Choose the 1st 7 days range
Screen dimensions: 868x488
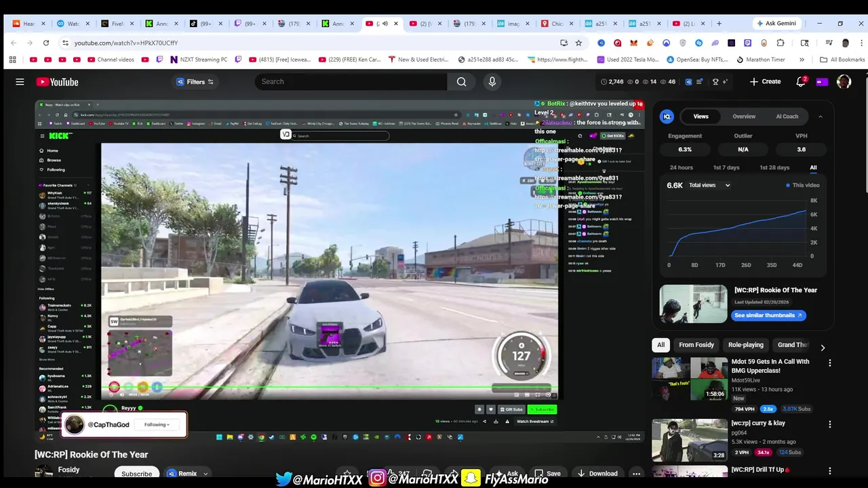(726, 167)
